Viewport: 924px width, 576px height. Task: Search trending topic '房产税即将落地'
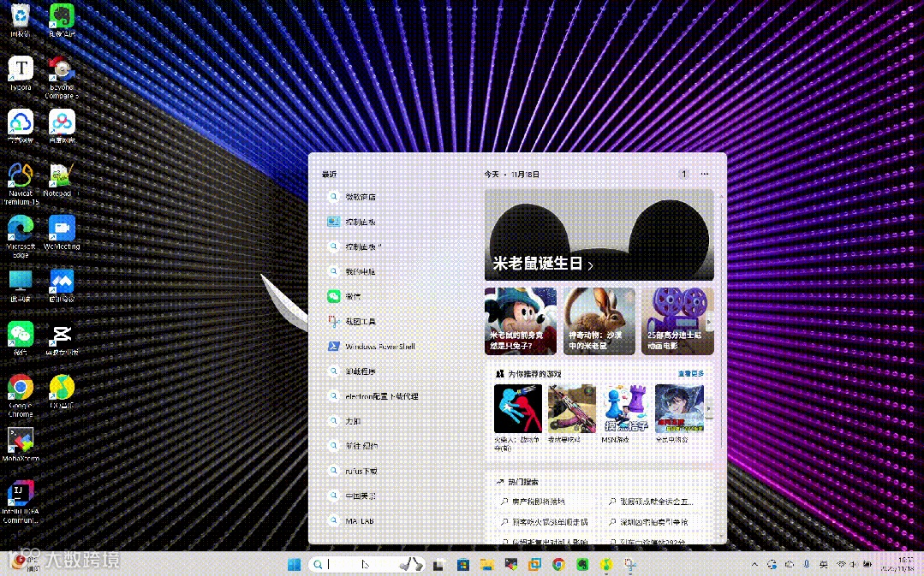538,502
